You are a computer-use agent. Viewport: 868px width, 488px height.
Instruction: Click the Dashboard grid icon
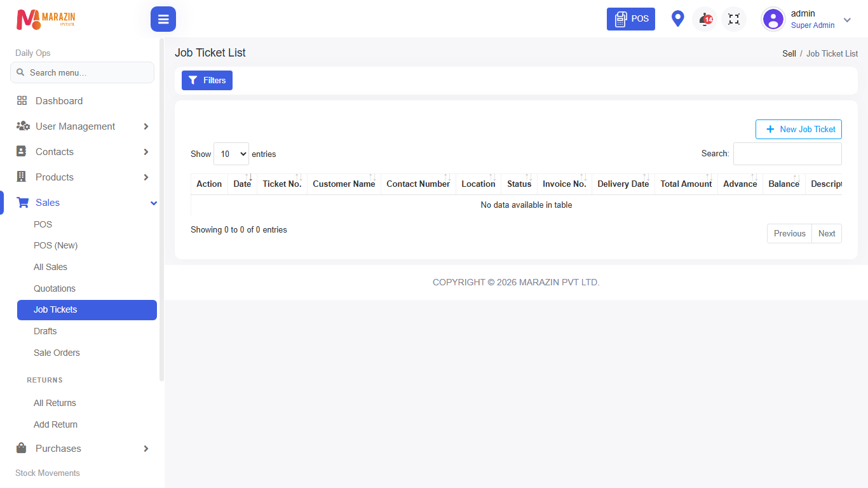[22, 100]
